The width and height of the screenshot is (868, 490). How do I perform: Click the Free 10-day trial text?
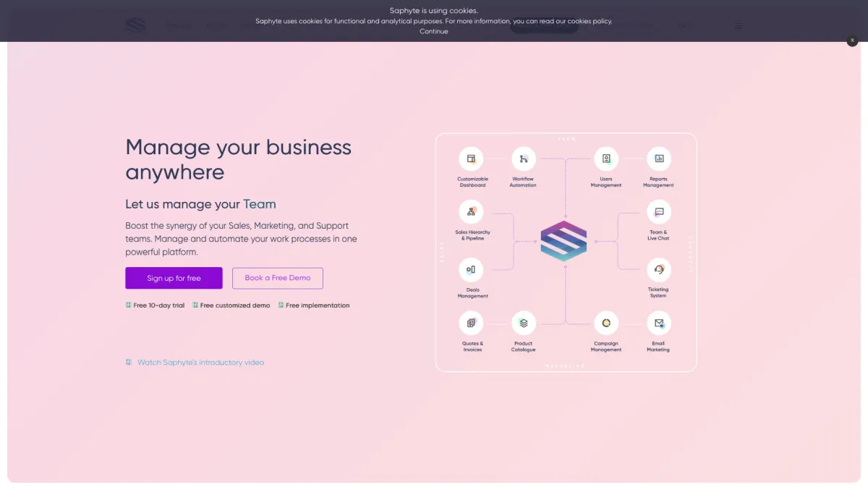click(x=159, y=305)
